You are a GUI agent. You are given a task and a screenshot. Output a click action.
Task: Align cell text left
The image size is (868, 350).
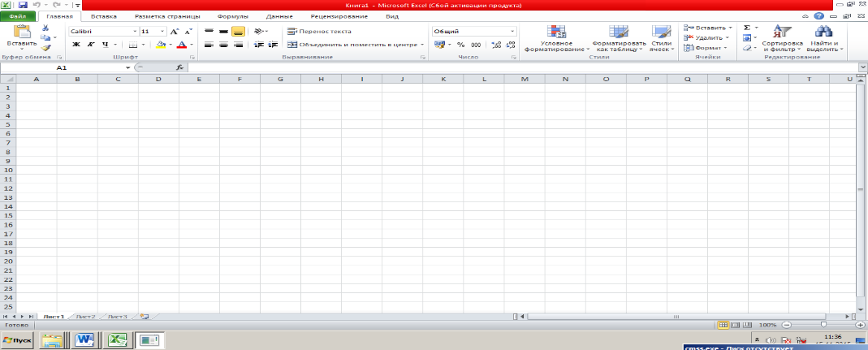tap(209, 45)
